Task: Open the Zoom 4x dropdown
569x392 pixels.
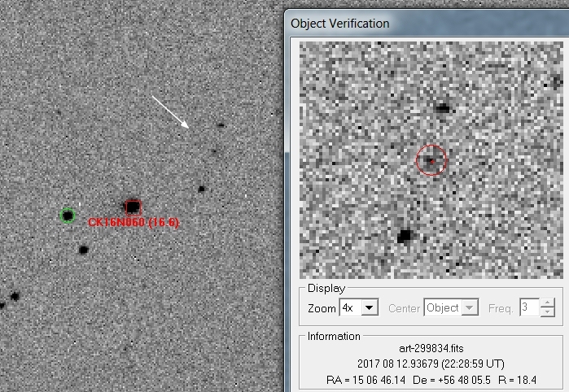Action: 370,308
